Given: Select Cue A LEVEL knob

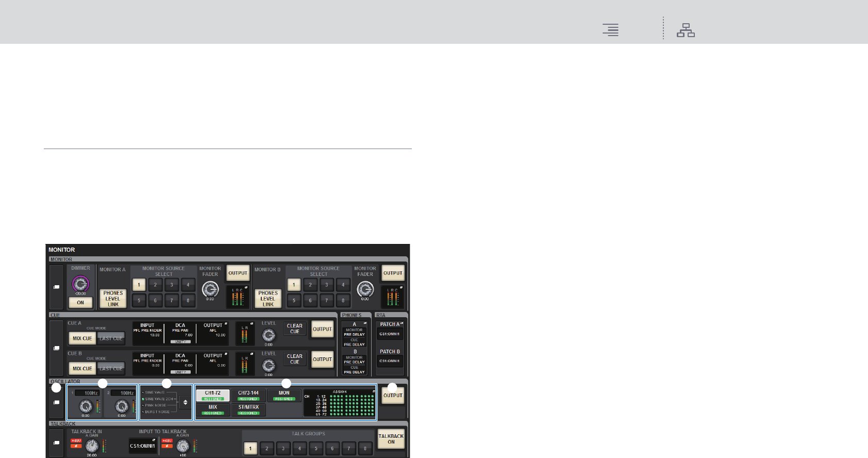Looking at the screenshot, I should 269,336.
